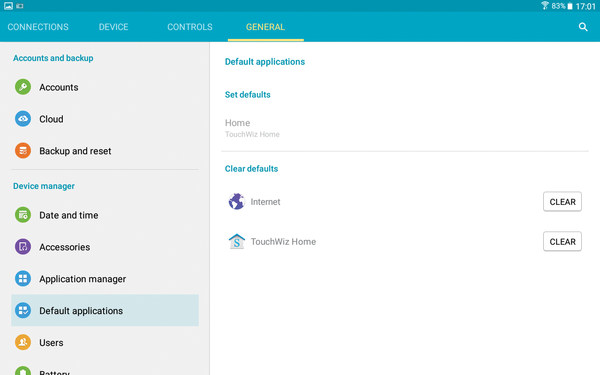
Task: Open Backup and reset
Action: [x=105, y=151]
